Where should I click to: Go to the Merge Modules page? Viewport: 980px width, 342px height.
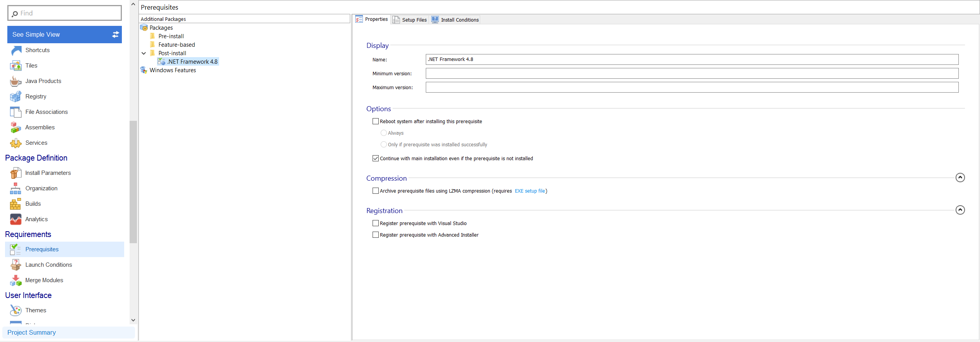pos(44,280)
